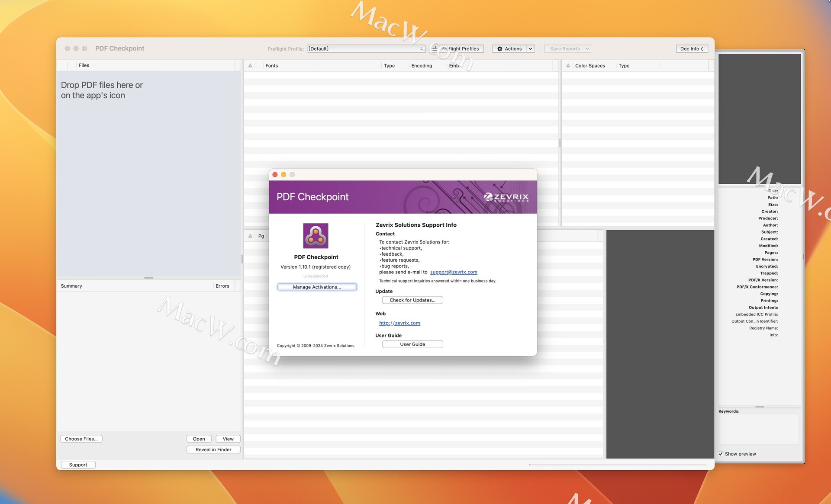The width and height of the screenshot is (831, 504).
Task: Sort by Fonts column header
Action: 322,66
